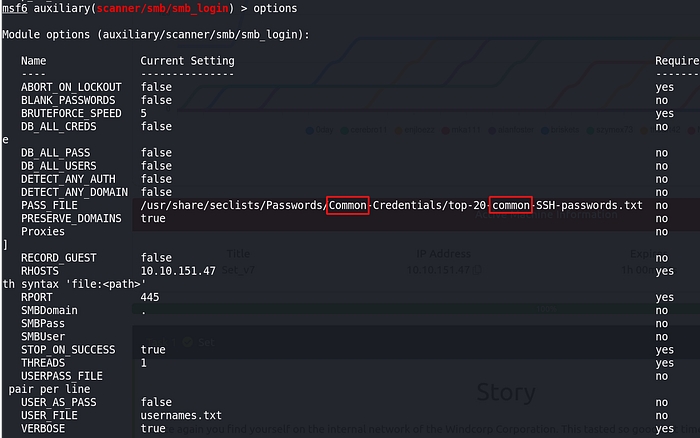Click the msf6 prompt text
The image size is (700, 438).
[x=15, y=8]
